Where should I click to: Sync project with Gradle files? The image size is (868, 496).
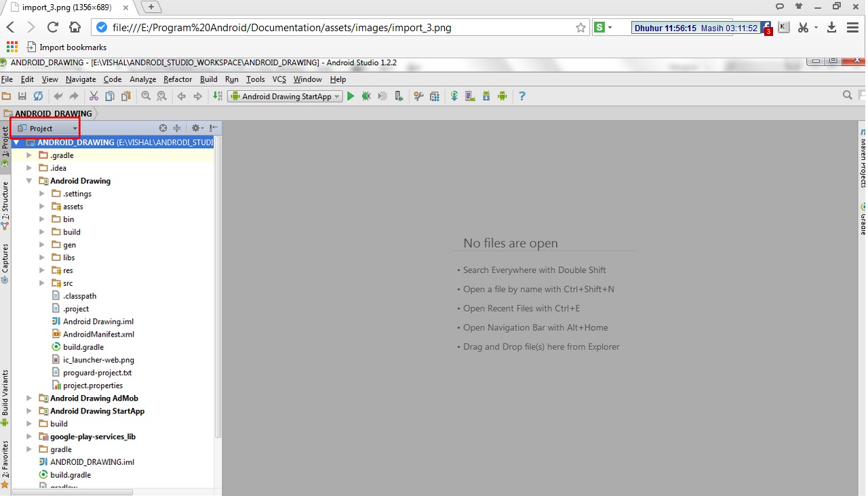[454, 96]
